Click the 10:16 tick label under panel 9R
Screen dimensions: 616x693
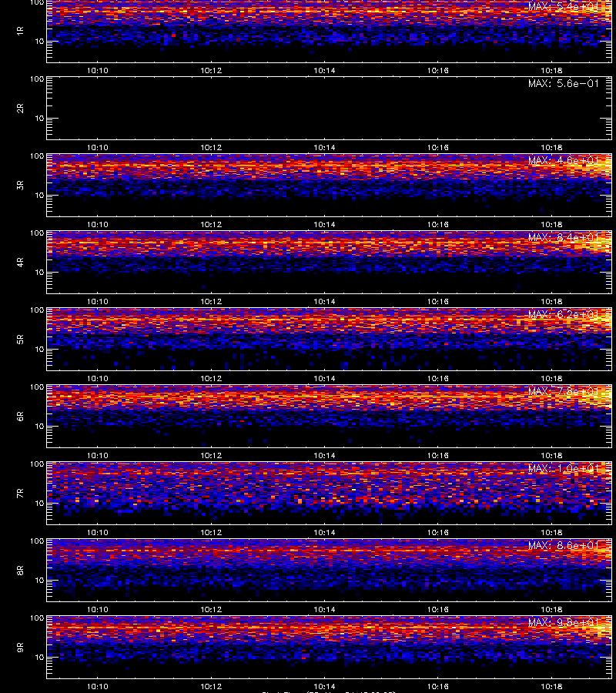438,686
